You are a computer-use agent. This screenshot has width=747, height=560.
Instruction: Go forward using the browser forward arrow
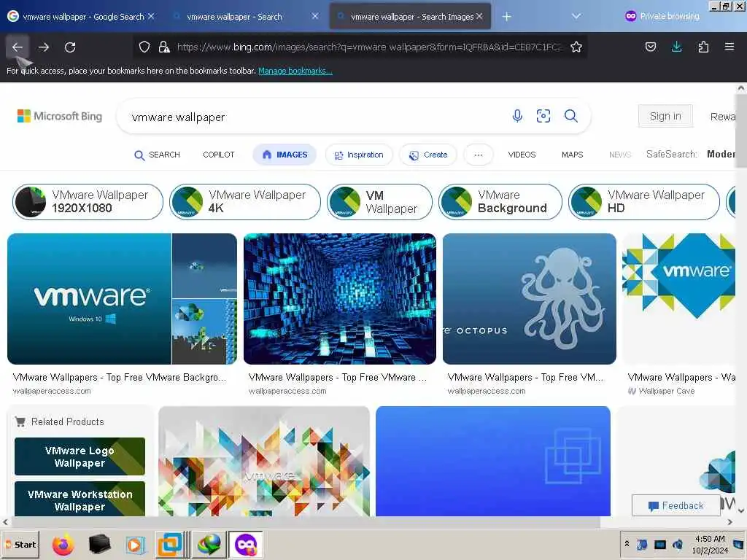44,47
